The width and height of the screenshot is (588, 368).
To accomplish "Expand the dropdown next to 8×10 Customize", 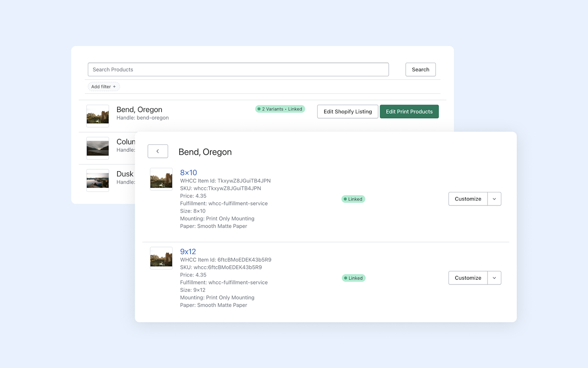I will (494, 199).
